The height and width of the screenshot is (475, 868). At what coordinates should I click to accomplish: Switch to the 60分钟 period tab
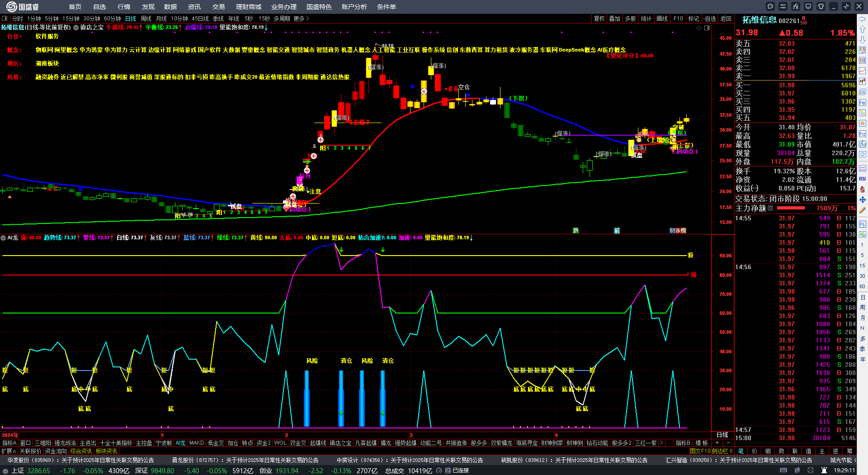(113, 19)
